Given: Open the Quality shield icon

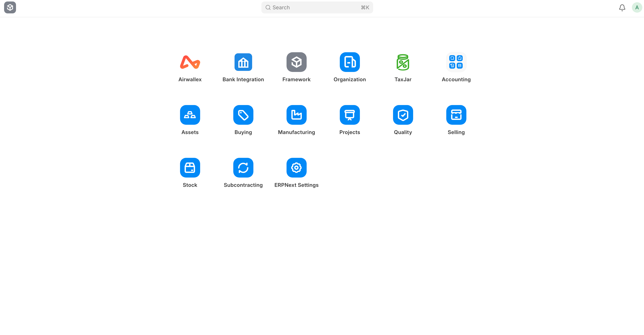Looking at the screenshot, I should (x=403, y=115).
